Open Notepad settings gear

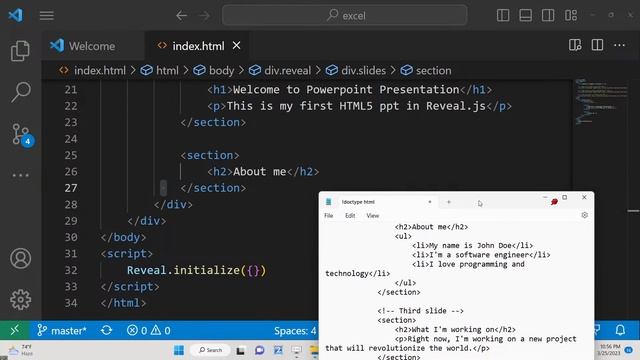point(584,215)
